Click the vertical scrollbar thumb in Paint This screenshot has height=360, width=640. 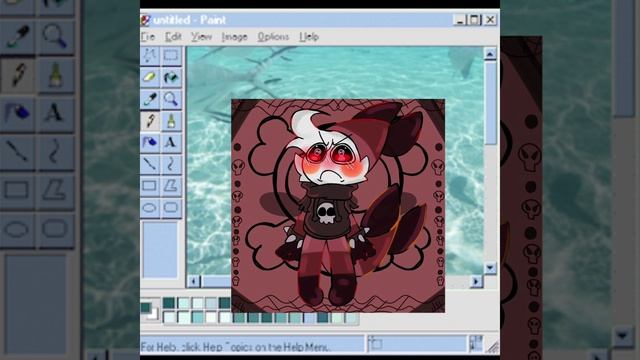[490, 103]
